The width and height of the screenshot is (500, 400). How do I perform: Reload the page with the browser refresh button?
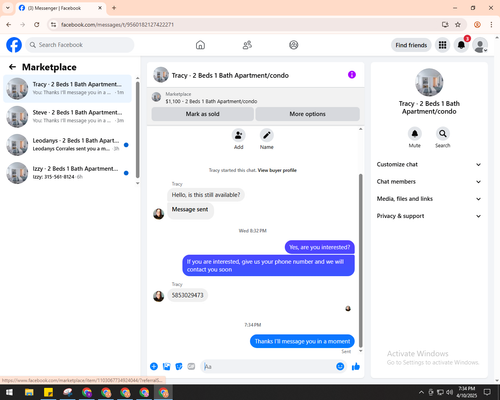(37, 25)
